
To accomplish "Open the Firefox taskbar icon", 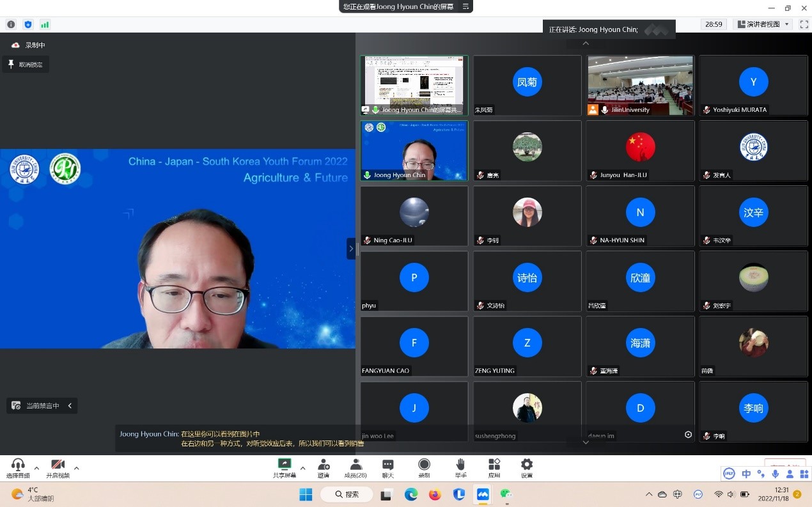I will click(435, 494).
